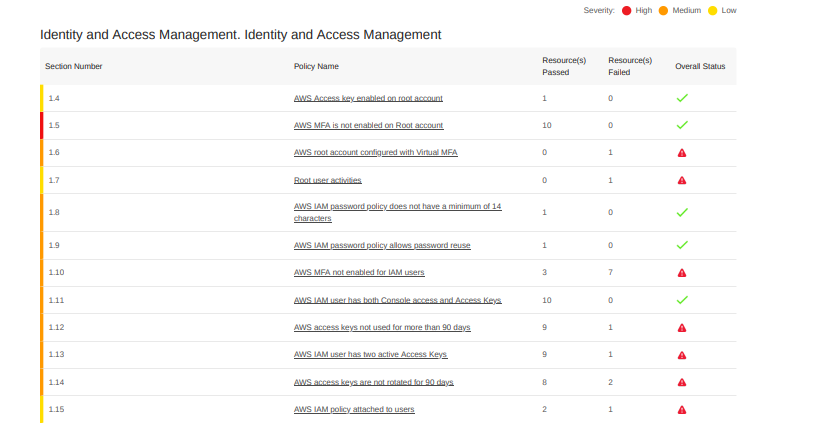Image resolution: width=815 pixels, height=423 pixels.
Task: Click failed count 2 in row 1.14
Action: pos(610,382)
